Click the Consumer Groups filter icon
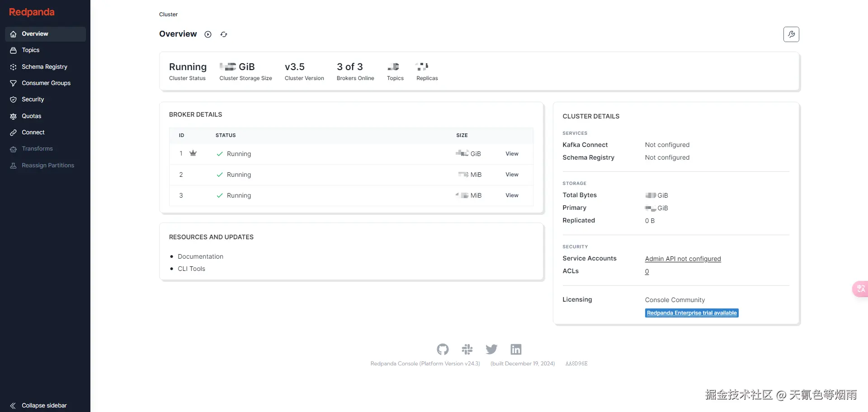868x412 pixels. (14, 83)
